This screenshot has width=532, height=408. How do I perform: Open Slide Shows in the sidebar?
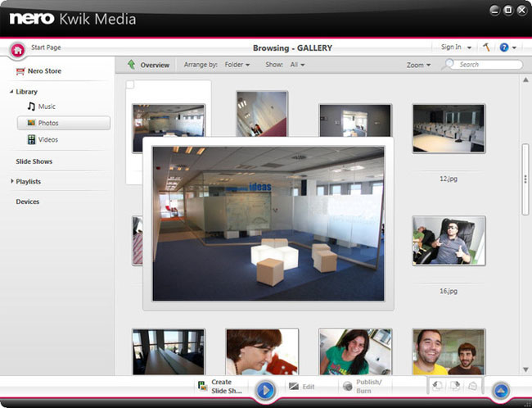pyautogui.click(x=34, y=161)
